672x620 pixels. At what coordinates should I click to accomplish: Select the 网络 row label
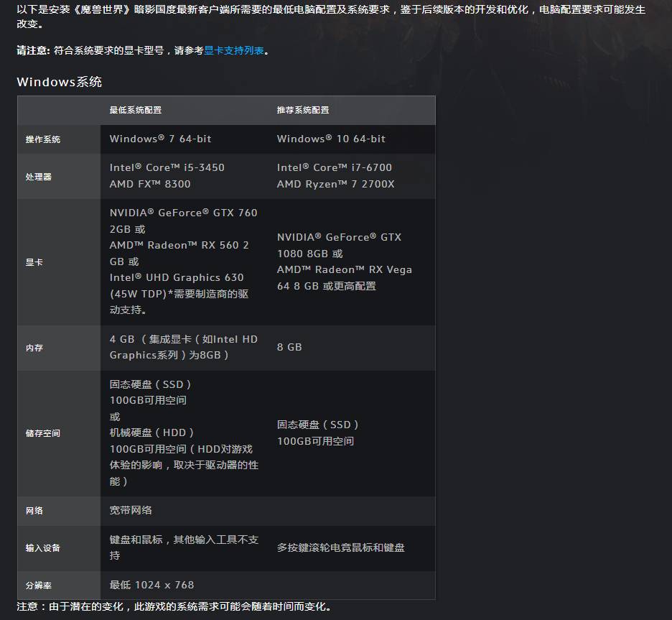34,511
